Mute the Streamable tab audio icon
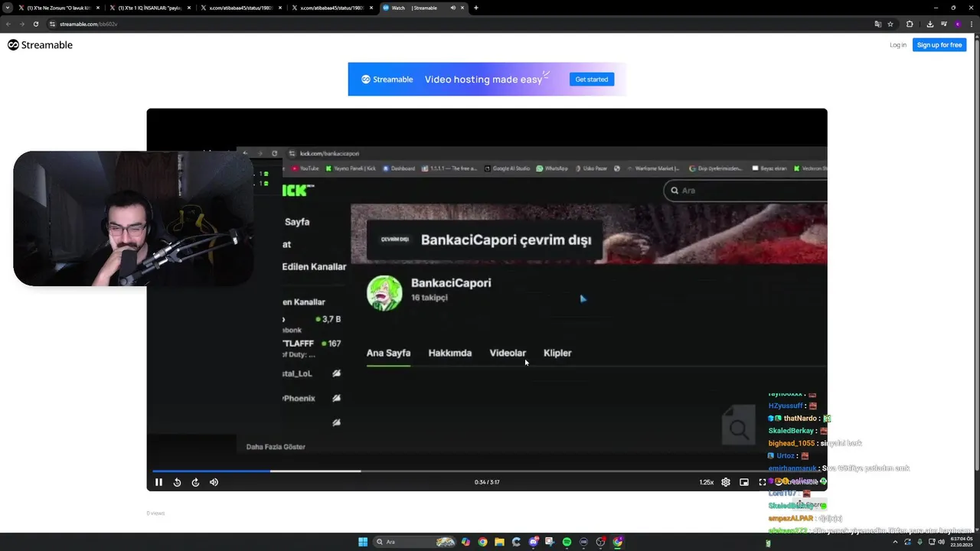This screenshot has height=551, width=980. point(453,8)
